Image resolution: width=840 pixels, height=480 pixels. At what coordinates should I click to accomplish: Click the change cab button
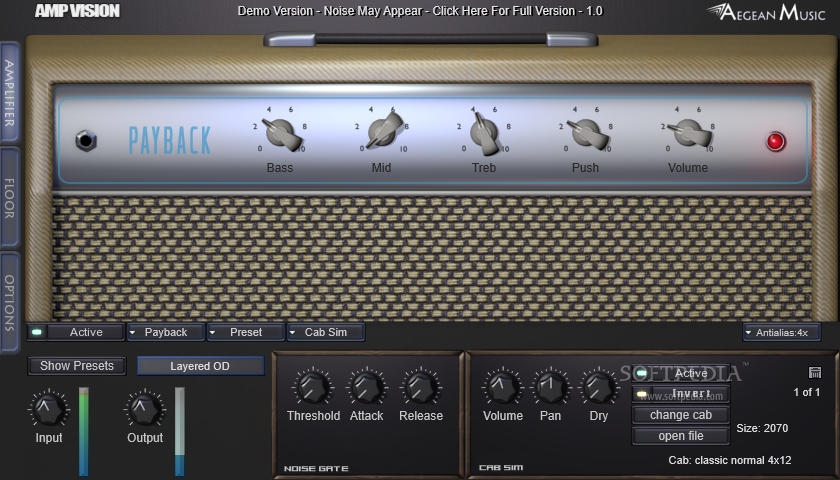click(681, 415)
